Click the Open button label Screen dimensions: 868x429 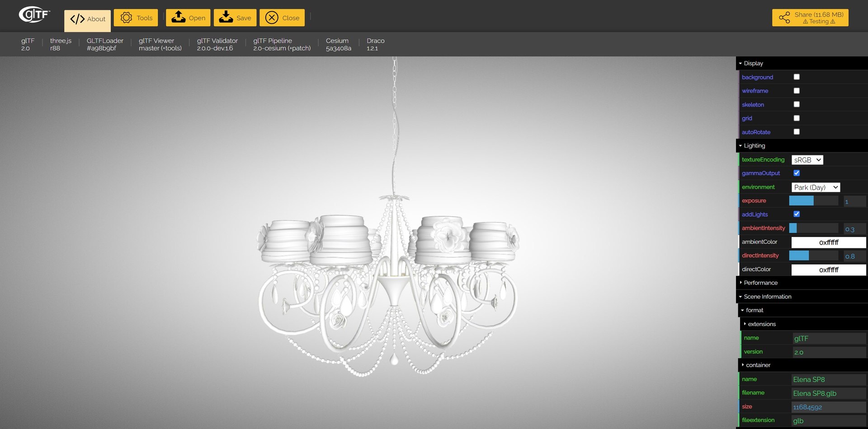197,18
